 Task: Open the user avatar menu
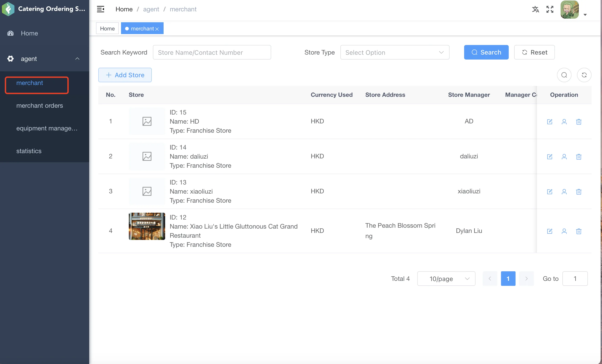(x=569, y=10)
